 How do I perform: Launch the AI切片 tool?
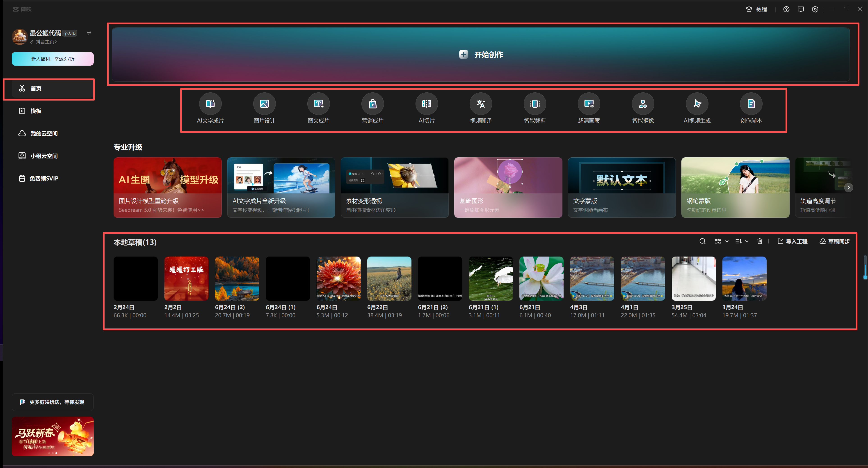(x=427, y=104)
